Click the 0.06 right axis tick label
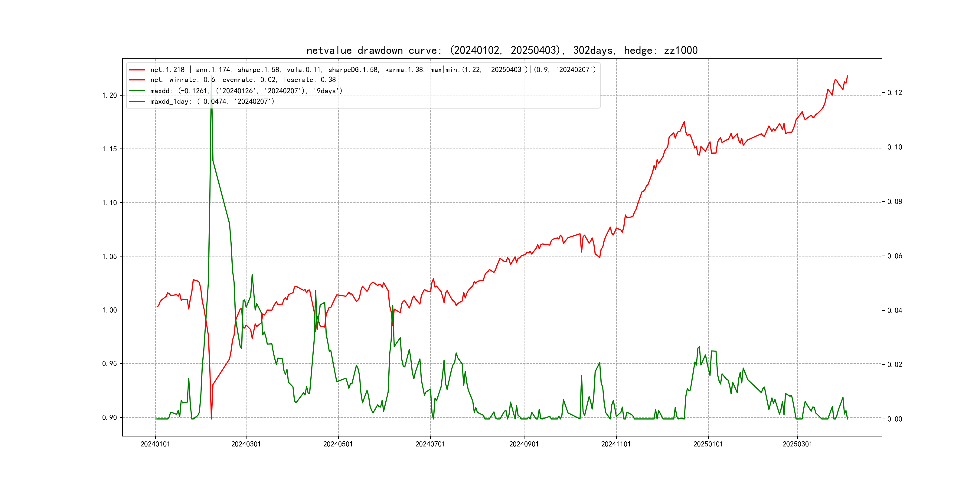980x490 pixels. [x=894, y=256]
